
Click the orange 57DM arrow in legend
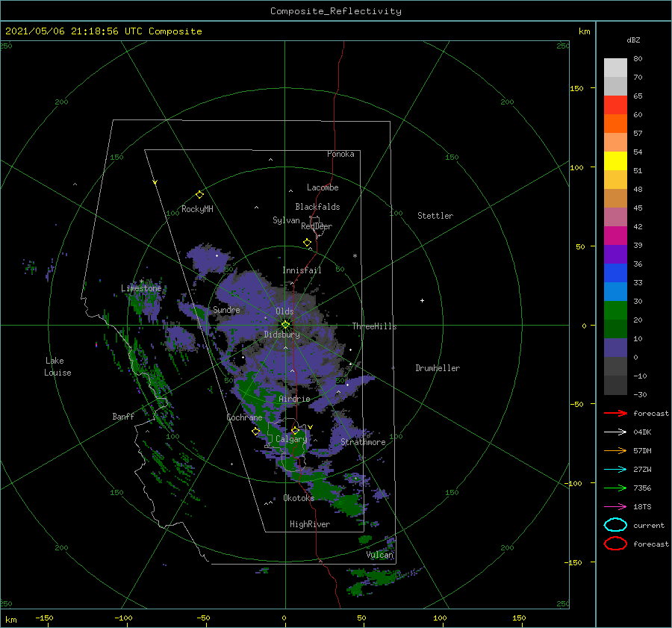tap(615, 450)
